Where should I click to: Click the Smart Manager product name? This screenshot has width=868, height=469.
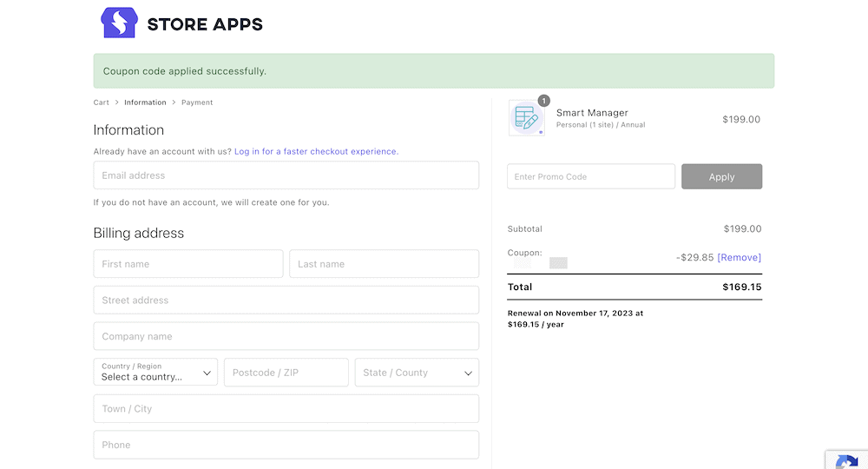[x=592, y=112]
